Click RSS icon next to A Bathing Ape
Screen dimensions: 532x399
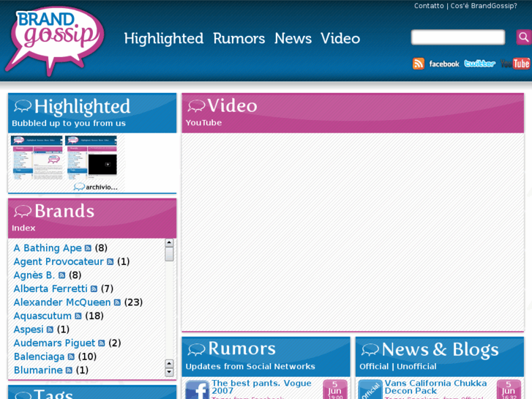pyautogui.click(x=88, y=248)
